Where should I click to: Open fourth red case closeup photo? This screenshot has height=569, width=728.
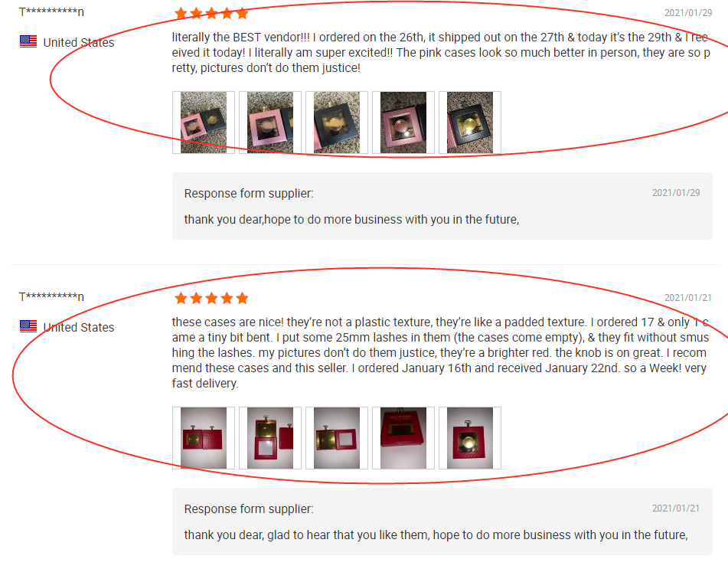(403, 438)
